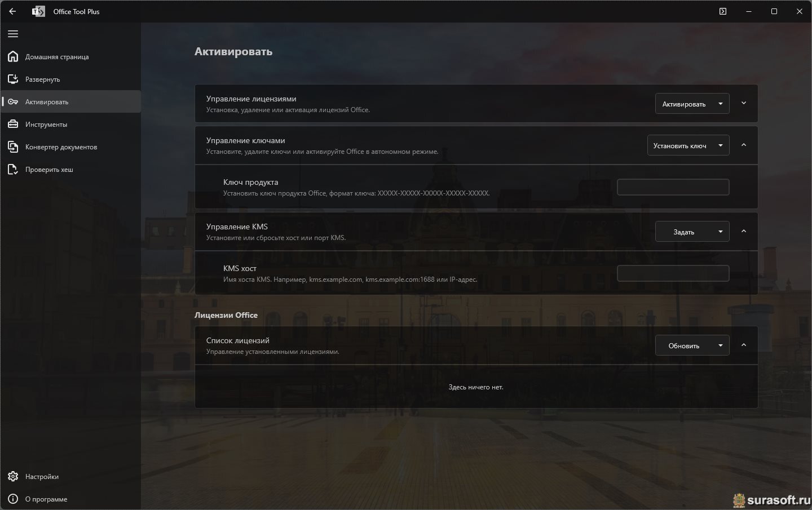The width and height of the screenshot is (812, 510).
Task: Click the back arrow in title bar
Action: pyautogui.click(x=12, y=11)
